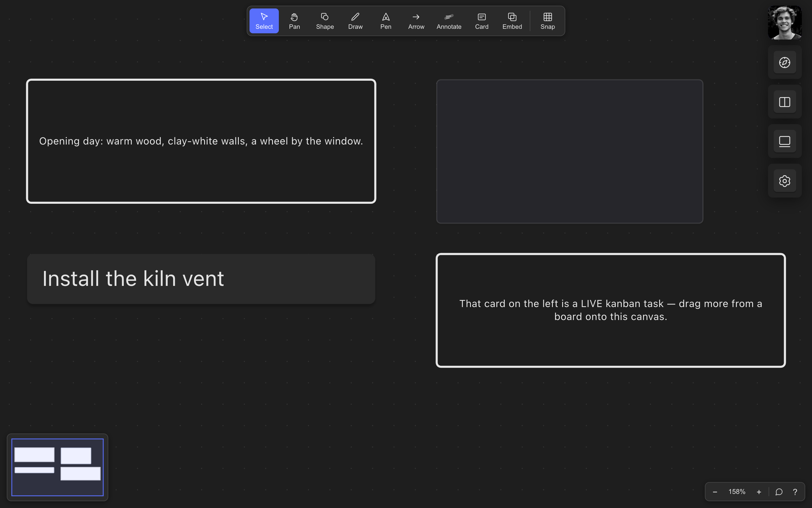Click the presentation screen icon
Viewport: 812px width, 508px height.
coord(784,141)
